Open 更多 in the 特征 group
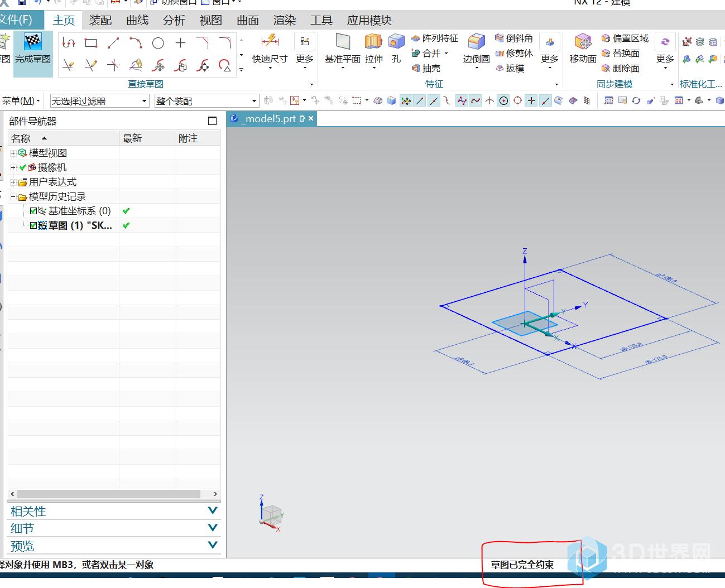The image size is (725, 588). [550, 50]
